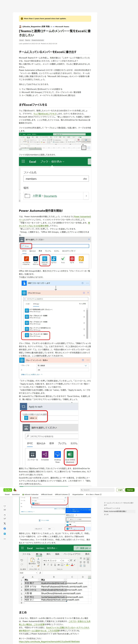Share the article on X
The height and width of the screenshot is (644, 138).
point(5,523)
